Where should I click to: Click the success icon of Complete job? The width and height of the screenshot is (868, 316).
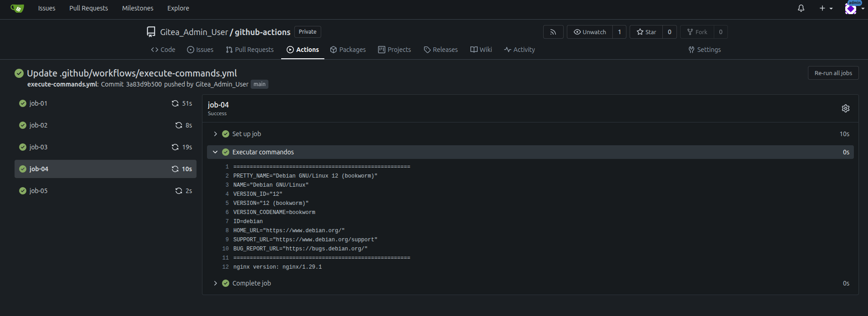click(226, 283)
